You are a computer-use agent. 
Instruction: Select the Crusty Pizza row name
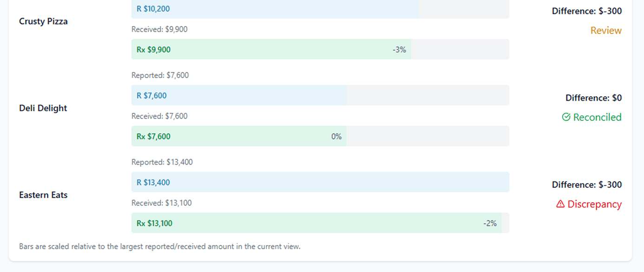pos(43,21)
